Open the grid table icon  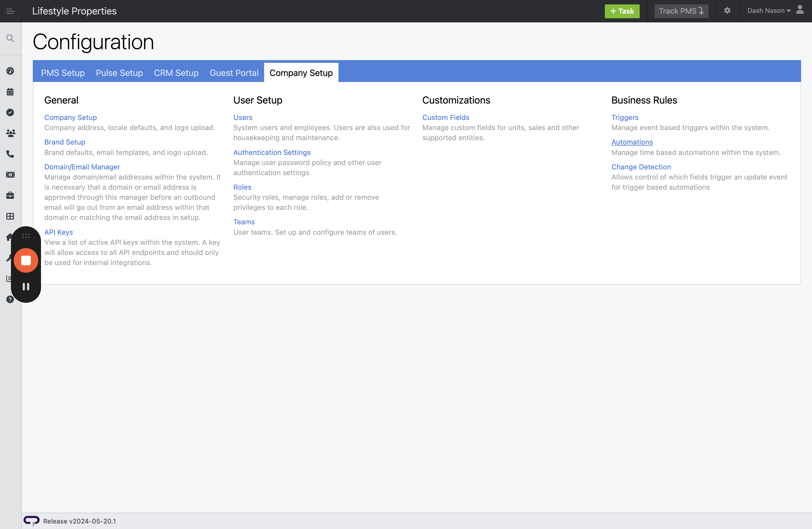10,216
